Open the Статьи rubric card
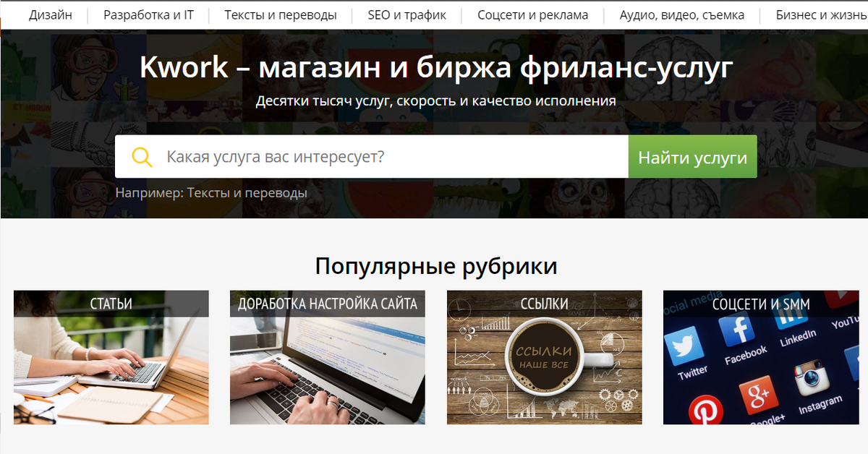Screen dimensions: 868x454 click(111, 357)
